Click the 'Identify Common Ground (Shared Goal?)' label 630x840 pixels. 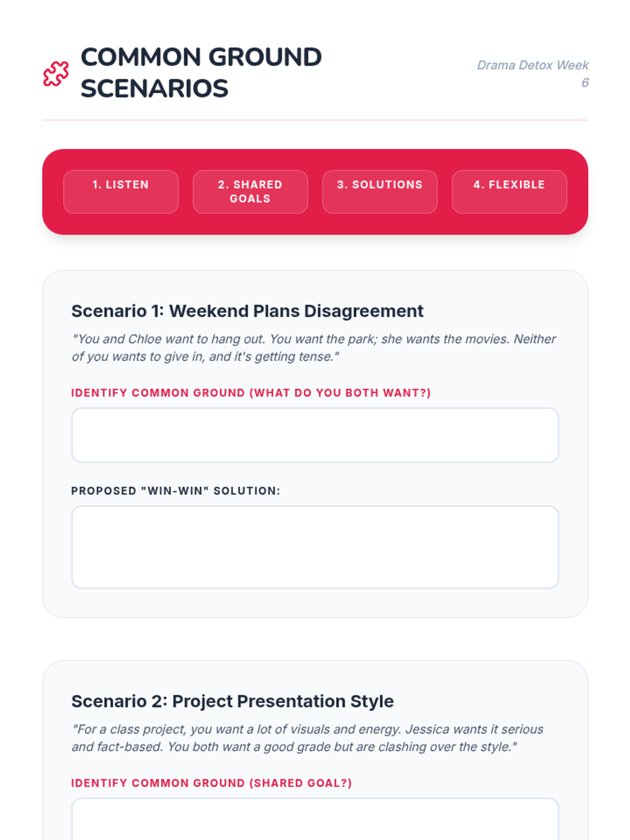[211, 783]
